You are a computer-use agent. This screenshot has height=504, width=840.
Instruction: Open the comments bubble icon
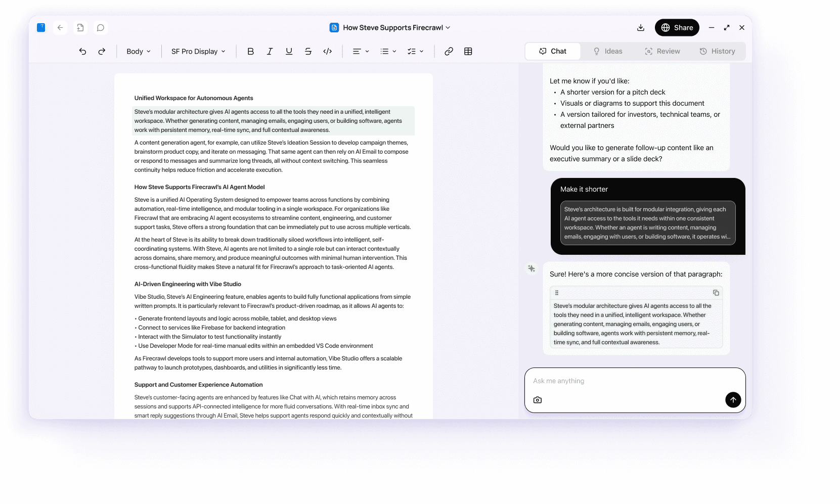coord(101,28)
